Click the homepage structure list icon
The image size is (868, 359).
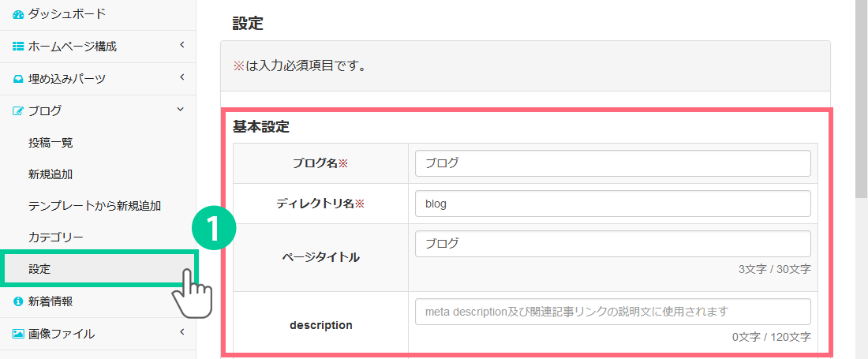point(18,47)
